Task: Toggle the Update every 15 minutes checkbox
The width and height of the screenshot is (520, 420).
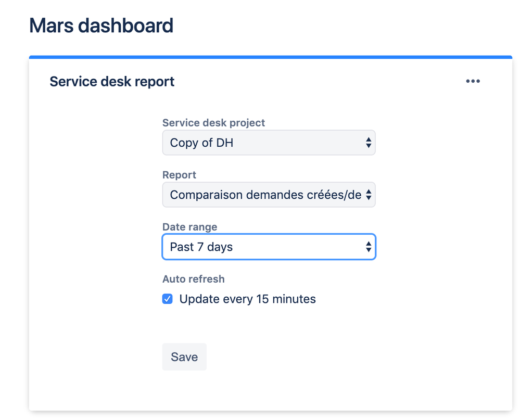Action: (x=168, y=299)
